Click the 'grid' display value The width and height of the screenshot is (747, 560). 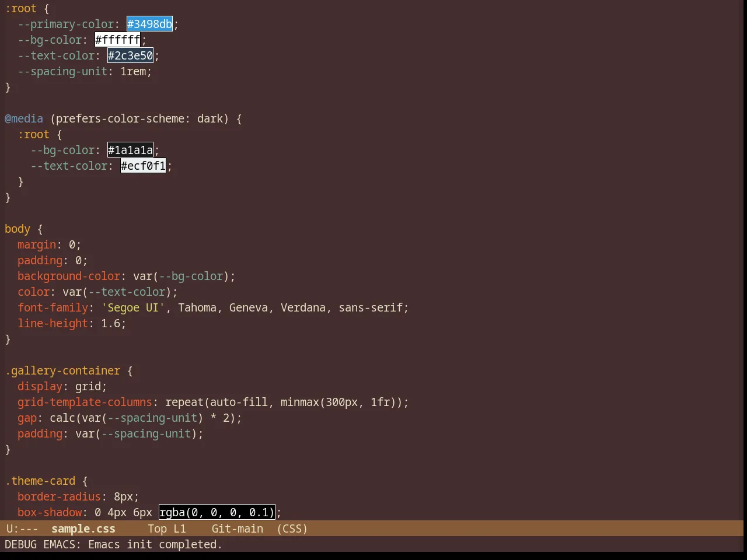coord(88,386)
